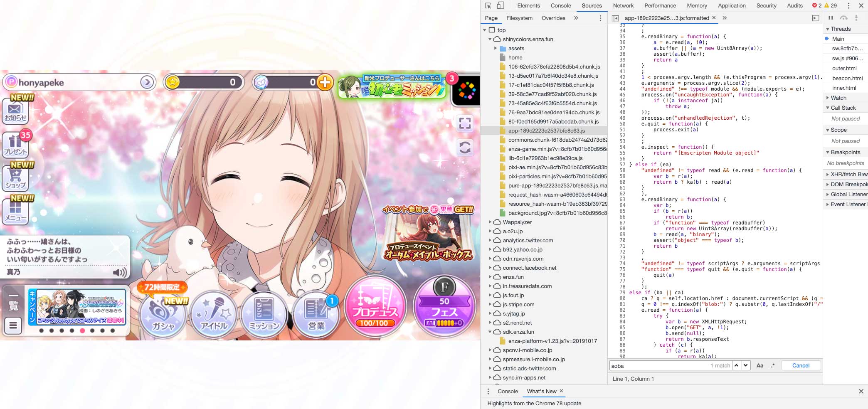The width and height of the screenshot is (868, 409).
Task: Toggle match case in search bar
Action: coord(760,366)
